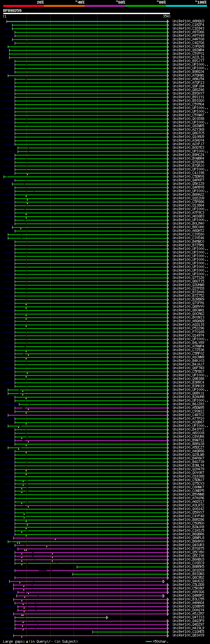Click the UniRef100_C5YMG4 label
The image size is (210, 644).
[188, 104]
